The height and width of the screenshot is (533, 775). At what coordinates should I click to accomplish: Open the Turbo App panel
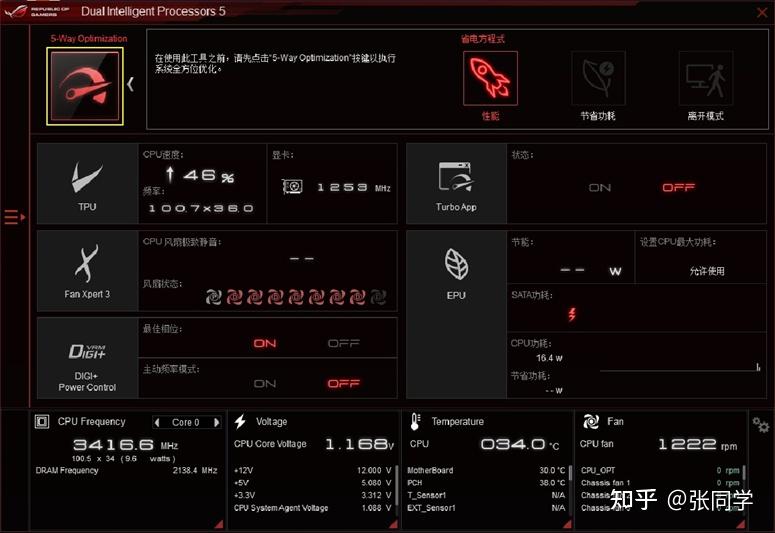coord(456,184)
